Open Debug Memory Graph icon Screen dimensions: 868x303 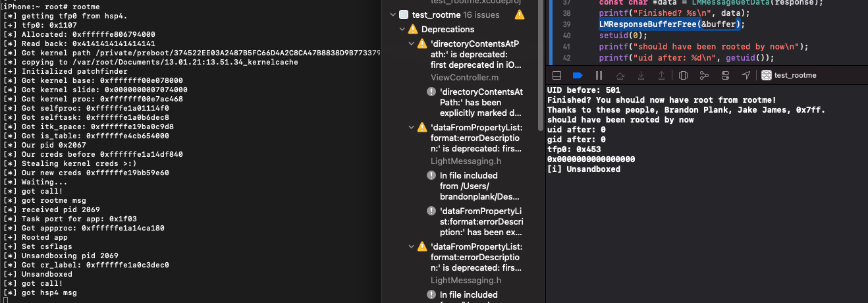[x=704, y=75]
